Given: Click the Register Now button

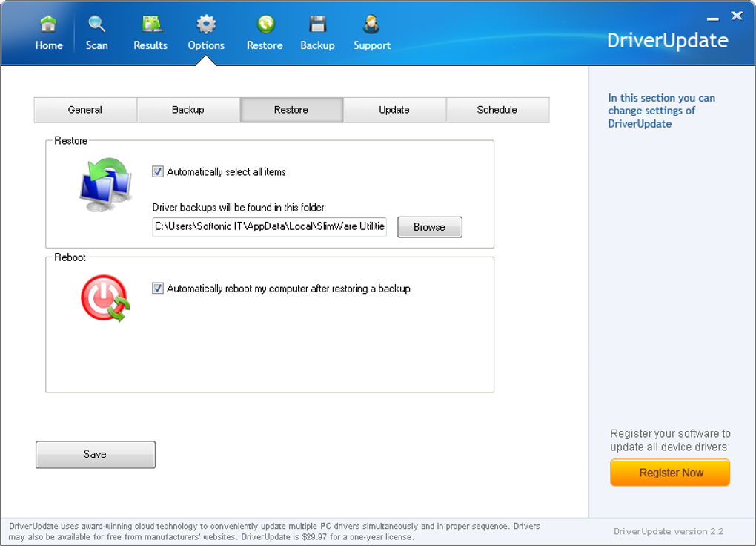Looking at the screenshot, I should pyautogui.click(x=670, y=473).
